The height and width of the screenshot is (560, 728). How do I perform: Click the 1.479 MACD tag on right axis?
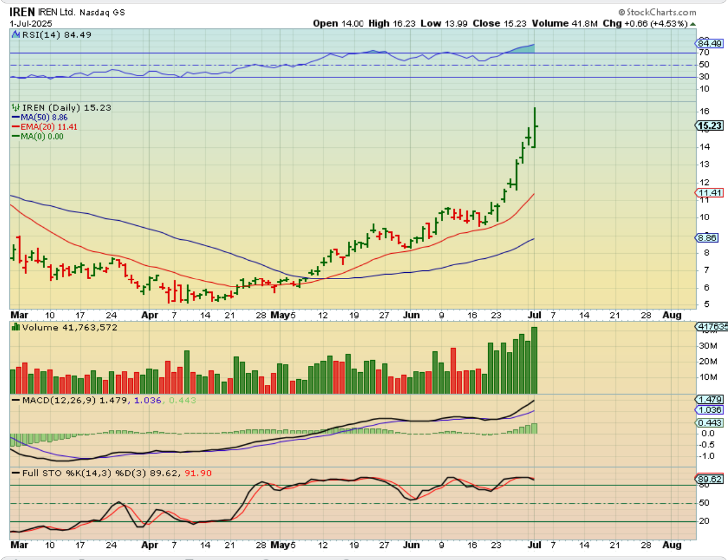click(x=710, y=399)
